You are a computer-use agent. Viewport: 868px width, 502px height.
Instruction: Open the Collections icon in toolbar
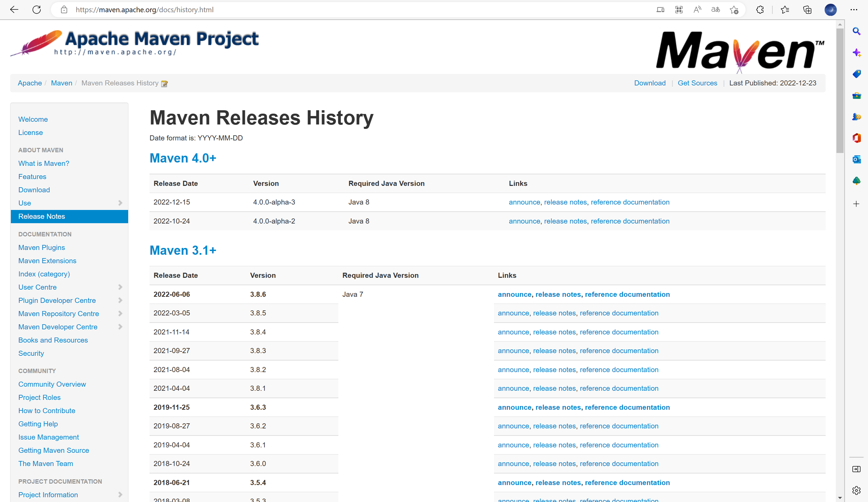(807, 9)
